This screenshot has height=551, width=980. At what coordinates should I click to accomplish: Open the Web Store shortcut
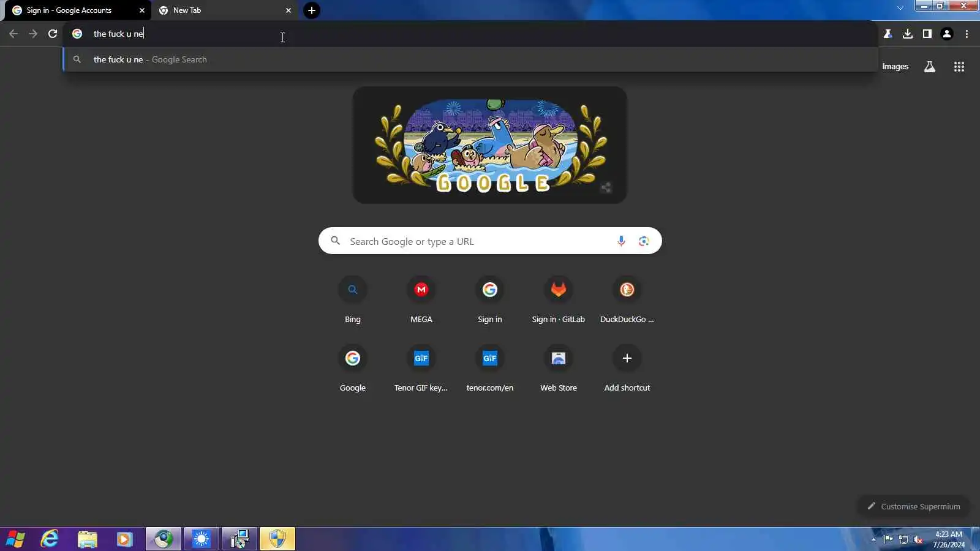[559, 369]
